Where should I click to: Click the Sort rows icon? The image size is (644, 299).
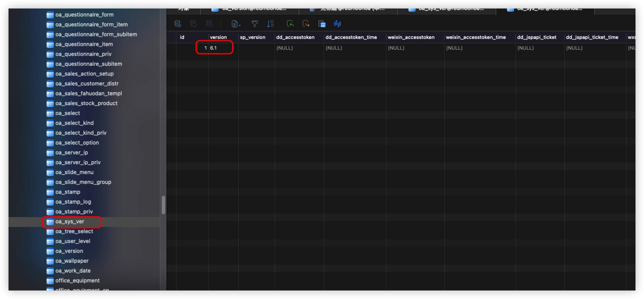tap(270, 24)
